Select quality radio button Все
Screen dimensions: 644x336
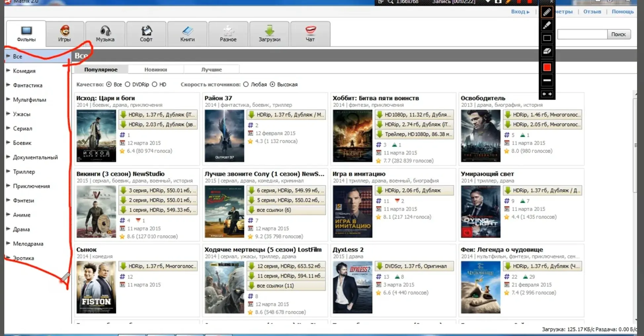pyautogui.click(x=109, y=85)
